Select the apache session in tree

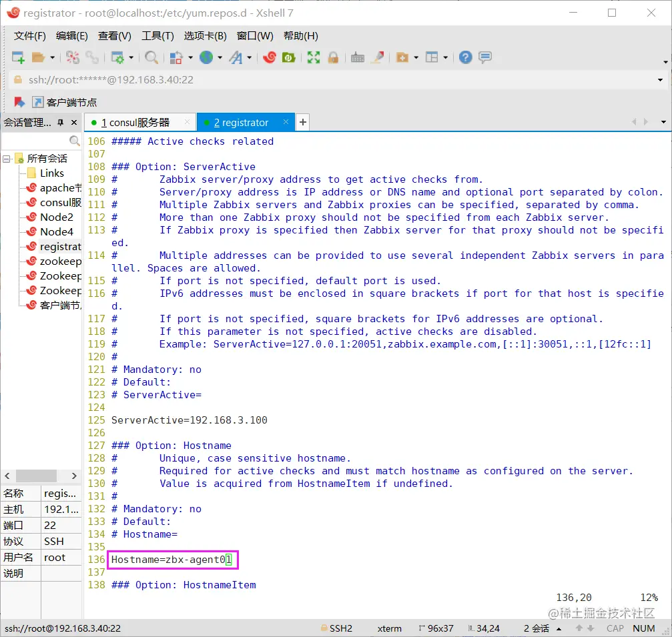tap(60, 187)
